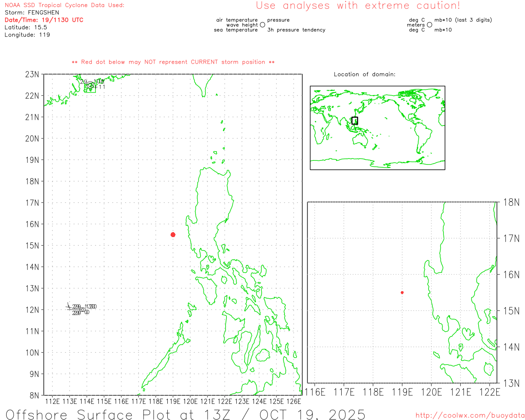Click the 23N latitude axis label

pyautogui.click(x=32, y=75)
